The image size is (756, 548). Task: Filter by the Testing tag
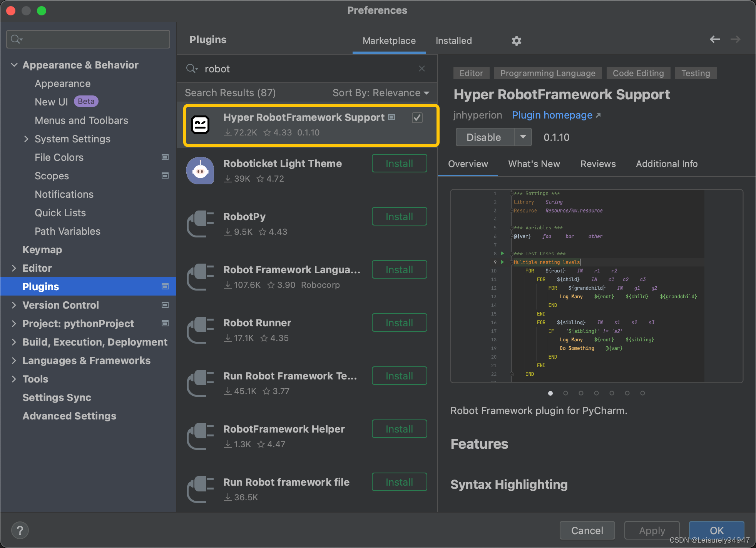(696, 73)
